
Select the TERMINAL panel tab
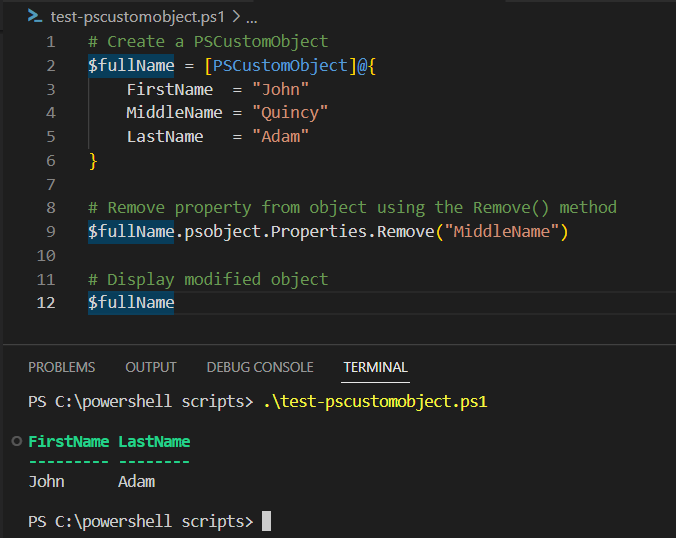(x=375, y=367)
